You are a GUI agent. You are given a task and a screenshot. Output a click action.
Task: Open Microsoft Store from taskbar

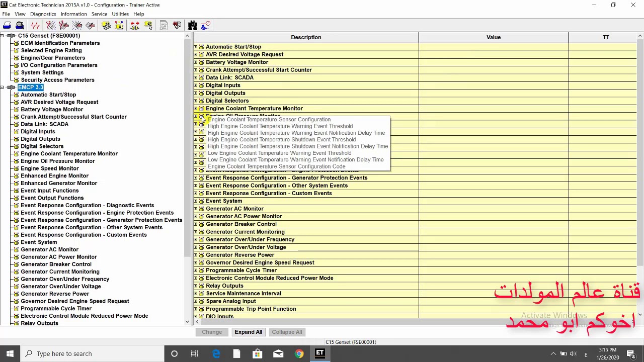pyautogui.click(x=257, y=353)
